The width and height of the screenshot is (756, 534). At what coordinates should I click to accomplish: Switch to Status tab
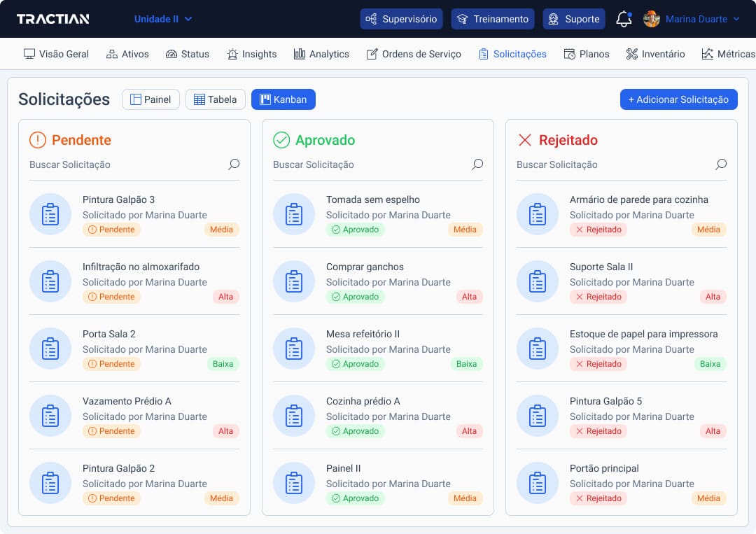[x=187, y=54]
